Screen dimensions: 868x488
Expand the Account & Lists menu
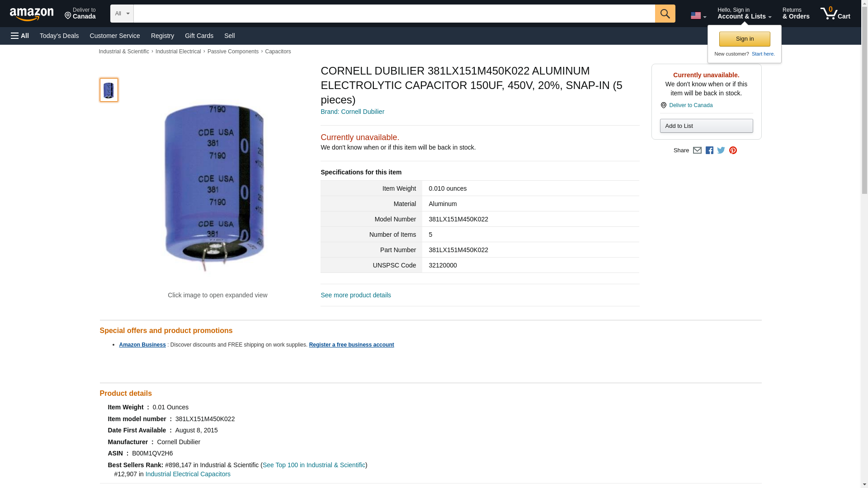pos(744,14)
